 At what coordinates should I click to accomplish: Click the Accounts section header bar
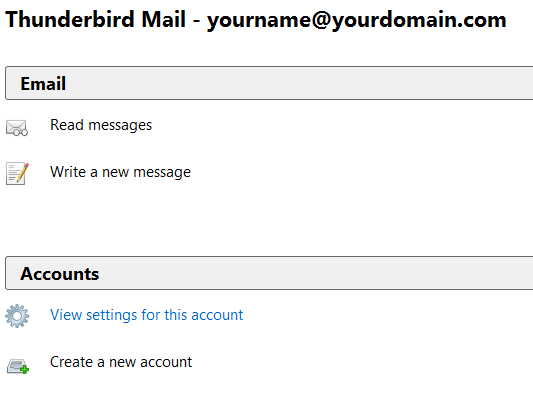tap(269, 273)
